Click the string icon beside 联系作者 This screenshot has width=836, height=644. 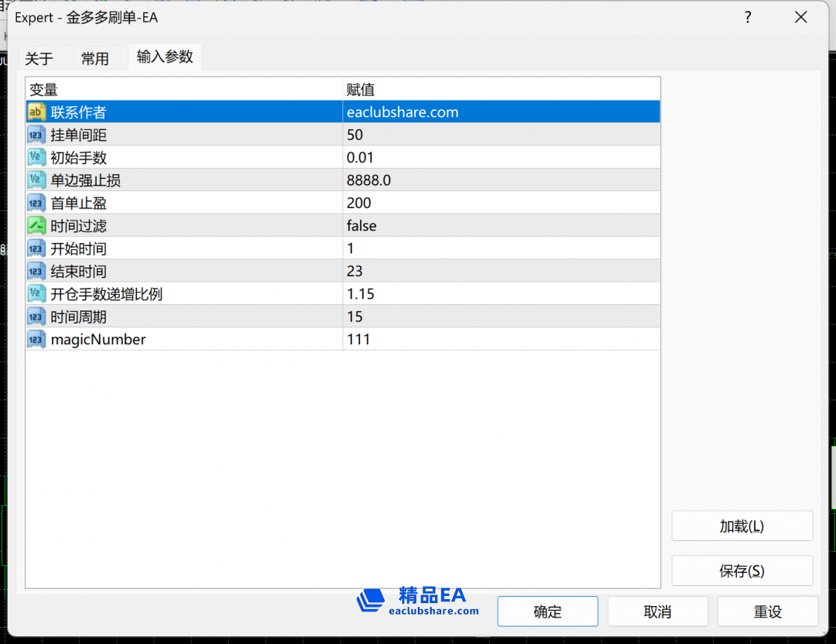36,112
